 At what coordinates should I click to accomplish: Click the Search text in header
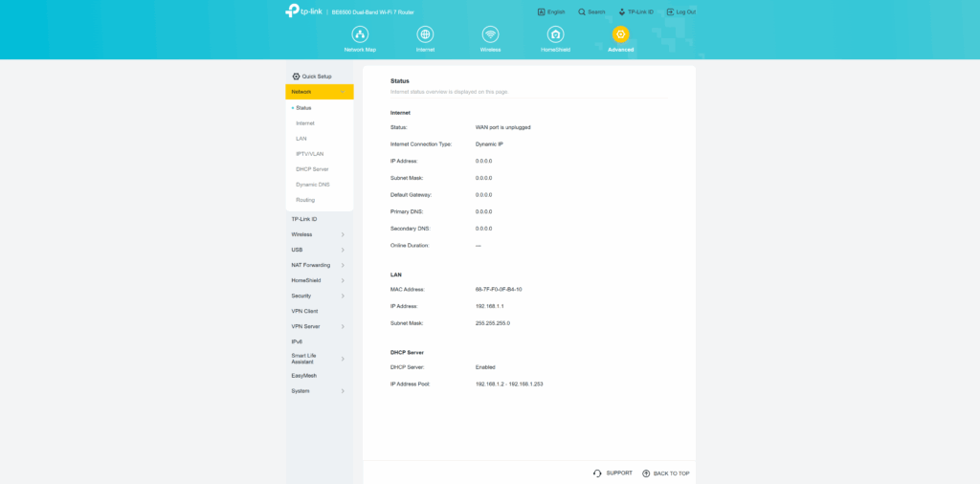coord(596,11)
